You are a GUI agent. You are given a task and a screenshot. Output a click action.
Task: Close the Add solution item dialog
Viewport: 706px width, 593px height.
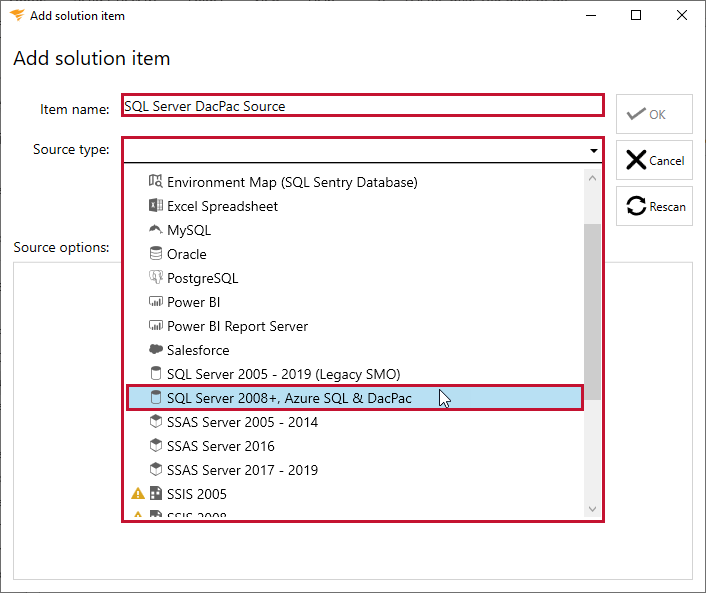682,15
